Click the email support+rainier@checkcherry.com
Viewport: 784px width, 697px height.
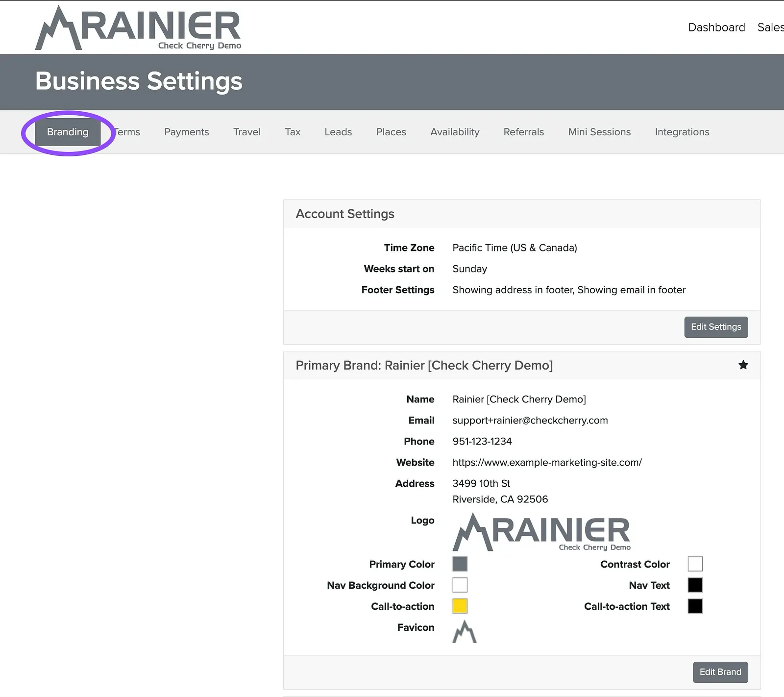coord(530,421)
